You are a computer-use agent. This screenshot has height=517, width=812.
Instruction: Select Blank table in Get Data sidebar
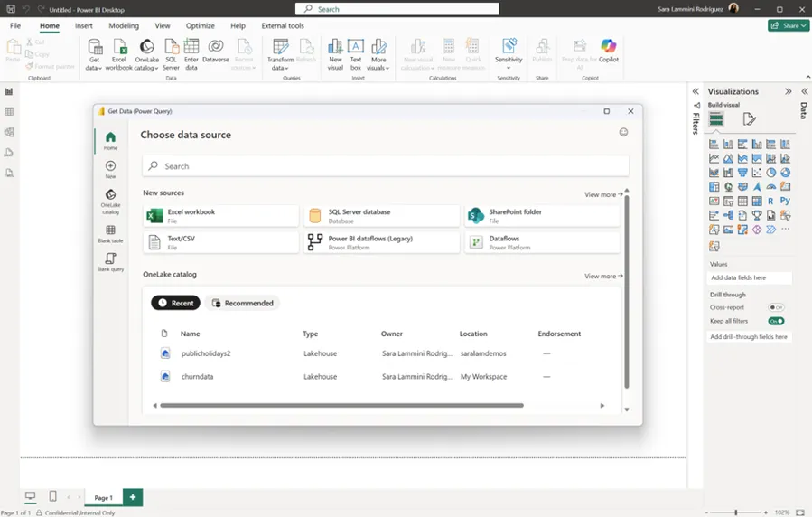(110, 233)
